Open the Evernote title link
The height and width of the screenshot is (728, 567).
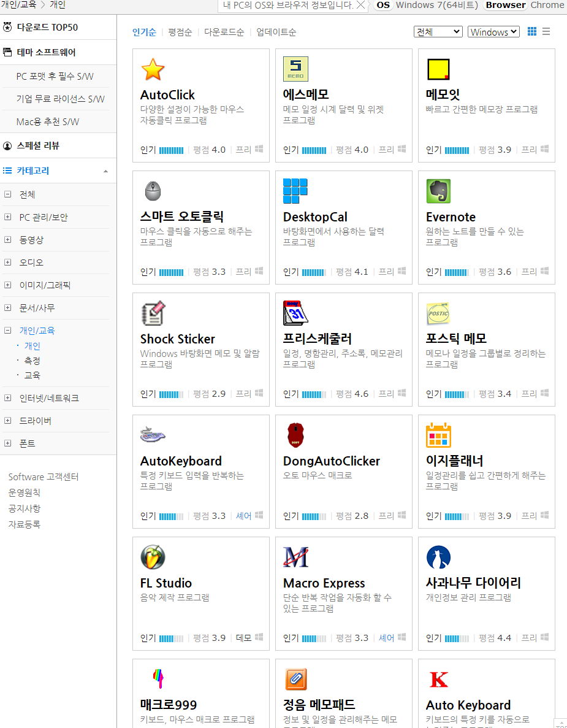click(451, 217)
